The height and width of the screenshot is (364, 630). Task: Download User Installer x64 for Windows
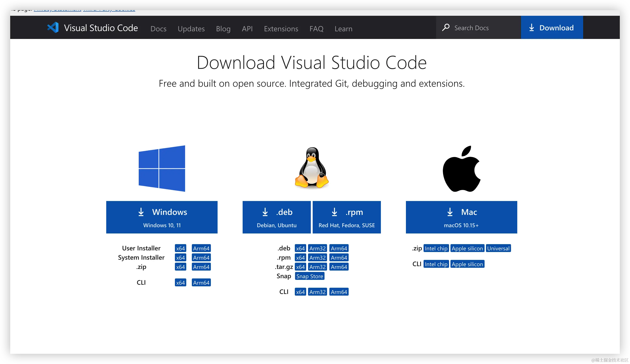[180, 248]
